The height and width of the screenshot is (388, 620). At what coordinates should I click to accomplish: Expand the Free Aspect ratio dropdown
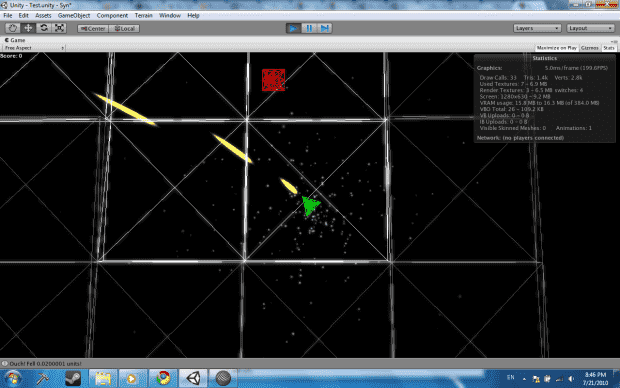tap(34, 48)
